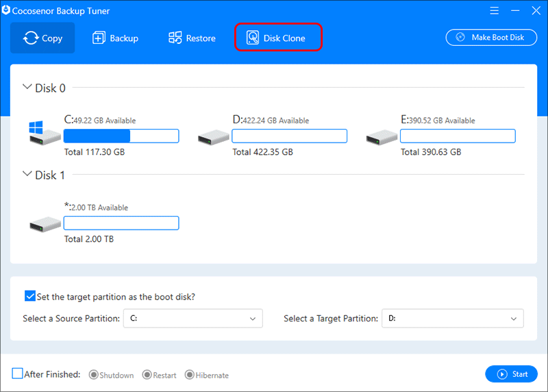Screen dimensions: 548x392
Task: Select the Disk 1 unnamed drive icon
Action: 45,224
